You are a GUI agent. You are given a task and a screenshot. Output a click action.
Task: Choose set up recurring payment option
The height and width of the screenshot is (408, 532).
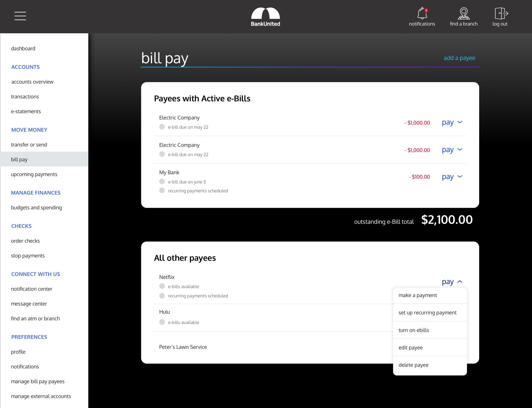click(x=427, y=313)
